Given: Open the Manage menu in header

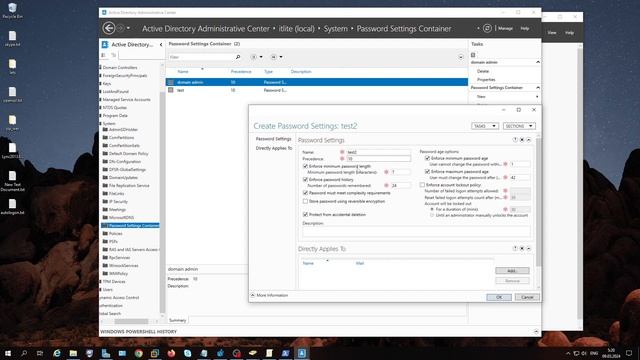Looking at the screenshot, I should (x=505, y=29).
